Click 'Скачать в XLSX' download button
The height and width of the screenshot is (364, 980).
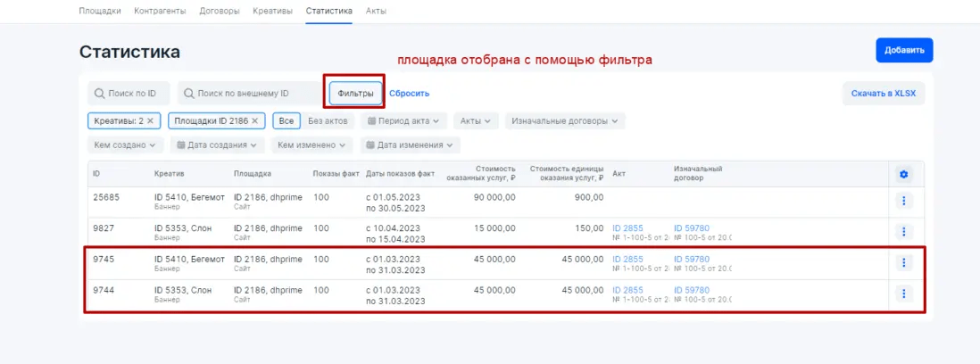tap(883, 94)
